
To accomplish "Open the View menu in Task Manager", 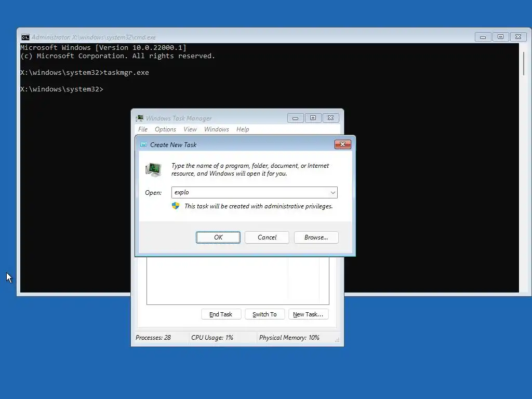I will [x=190, y=129].
